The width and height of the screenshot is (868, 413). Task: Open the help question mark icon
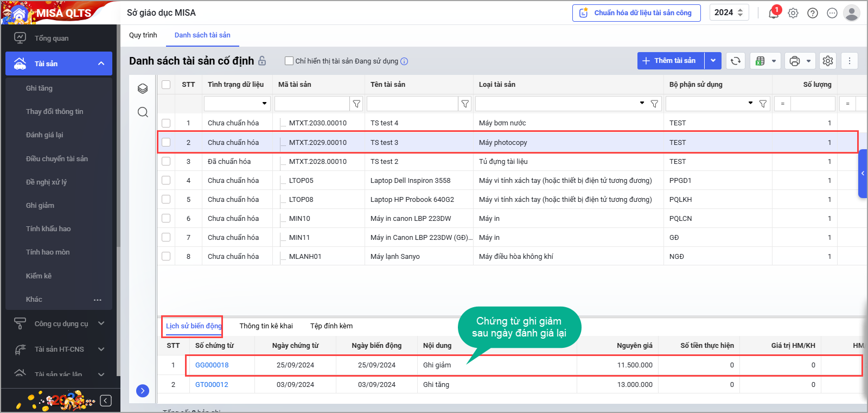click(813, 13)
